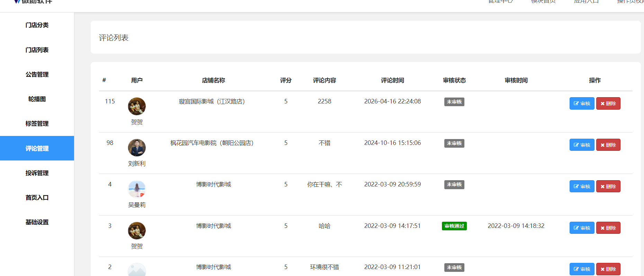The image size is (644, 276).
Task: Click 审核 on the 哈哈 comment row
Action: click(582, 228)
